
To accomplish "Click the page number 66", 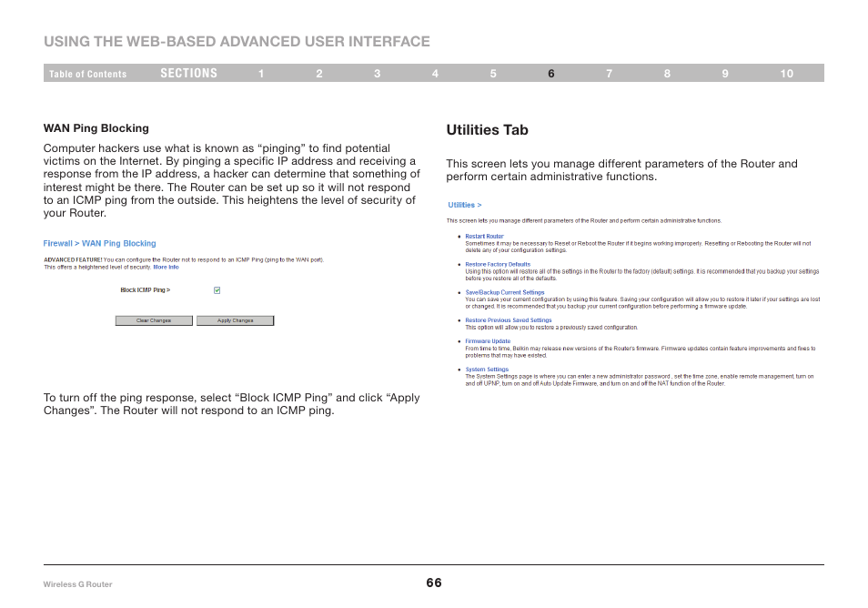I will pyautogui.click(x=434, y=583).
